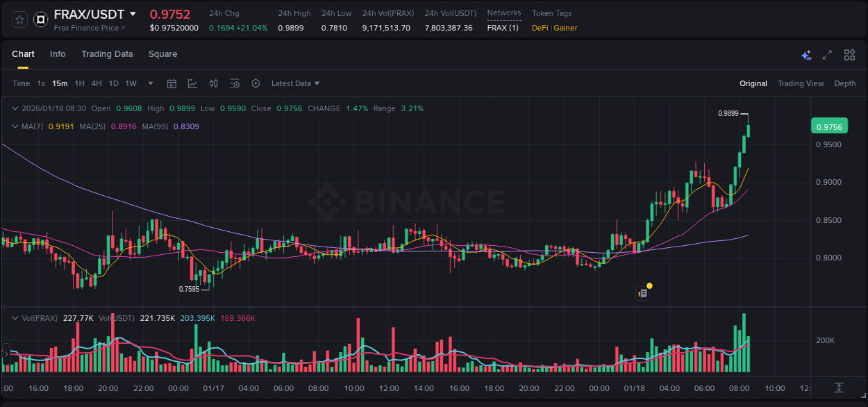The height and width of the screenshot is (407, 868).
Task: Click the Frax coin logo
Action: [40, 19]
